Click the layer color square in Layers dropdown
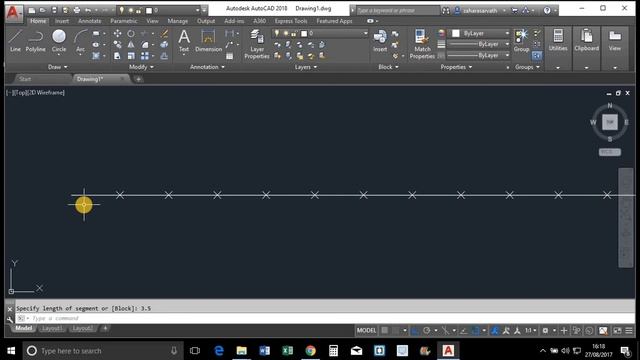The width and height of the screenshot is (640, 360). pos(304,33)
